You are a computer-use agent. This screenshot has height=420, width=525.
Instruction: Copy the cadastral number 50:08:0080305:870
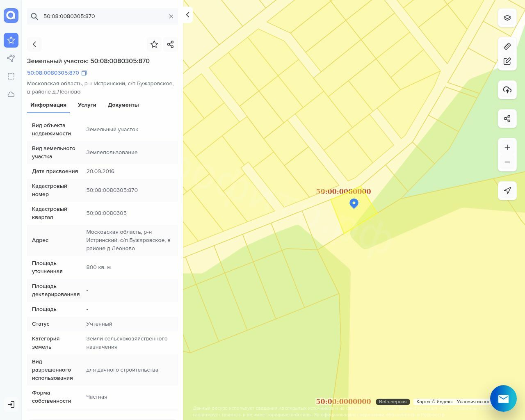[x=84, y=73]
